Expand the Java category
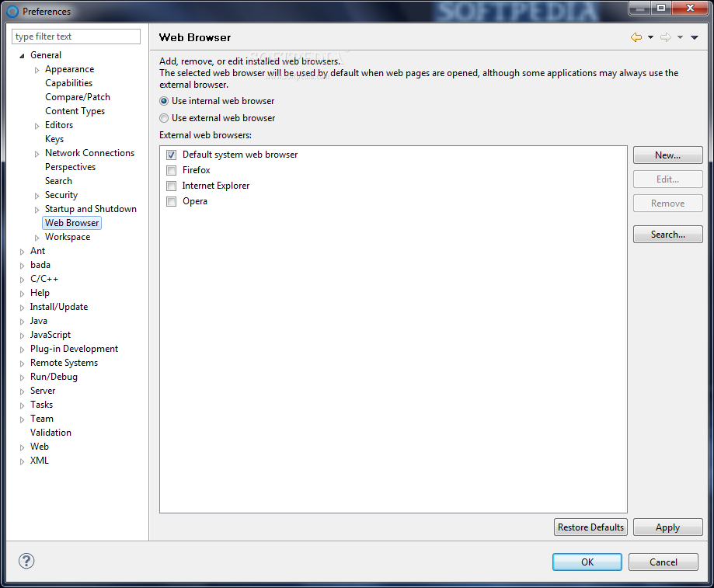Screen dimensions: 714x588 [22, 322]
